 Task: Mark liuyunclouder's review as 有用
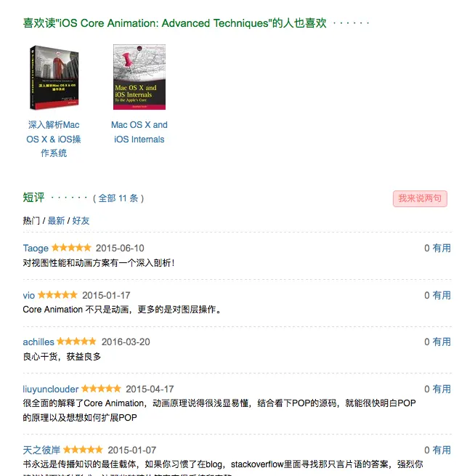(442, 390)
